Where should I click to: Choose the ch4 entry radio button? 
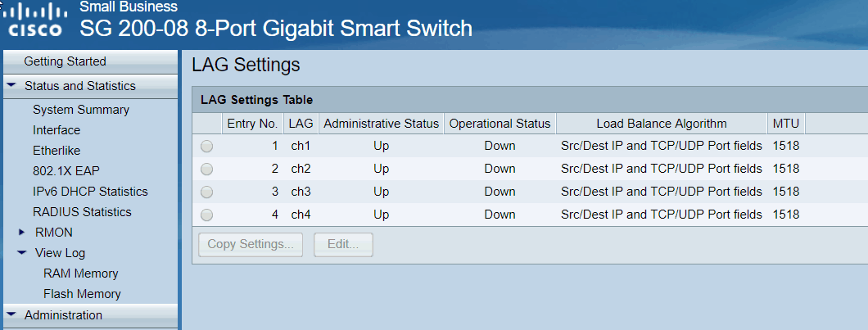click(206, 215)
